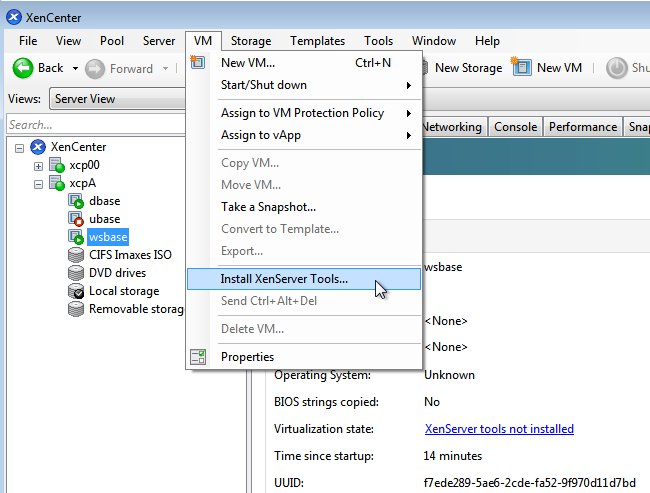Switch to the Performance tab
This screenshot has height=493, width=650.
pyautogui.click(x=583, y=126)
